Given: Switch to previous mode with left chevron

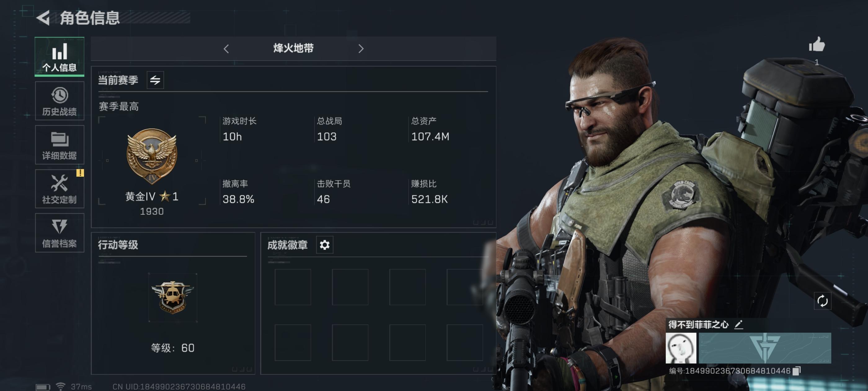Looking at the screenshot, I should pyautogui.click(x=226, y=49).
